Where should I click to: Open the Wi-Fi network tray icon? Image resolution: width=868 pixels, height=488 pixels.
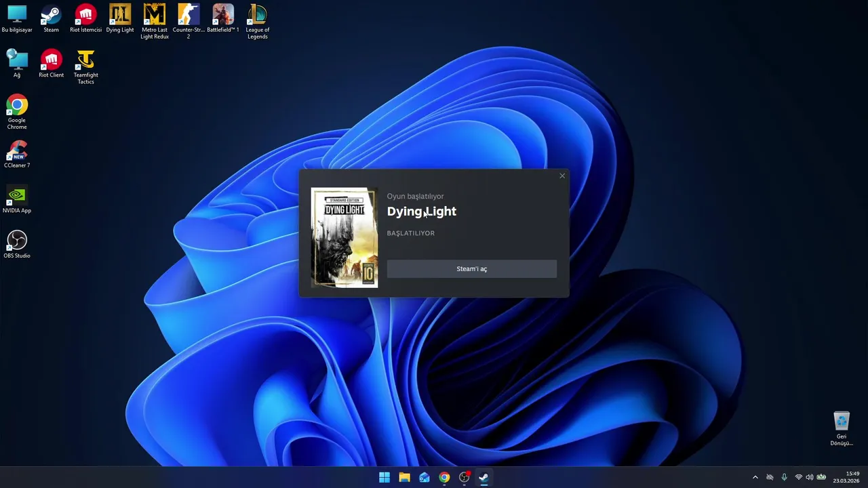click(798, 477)
